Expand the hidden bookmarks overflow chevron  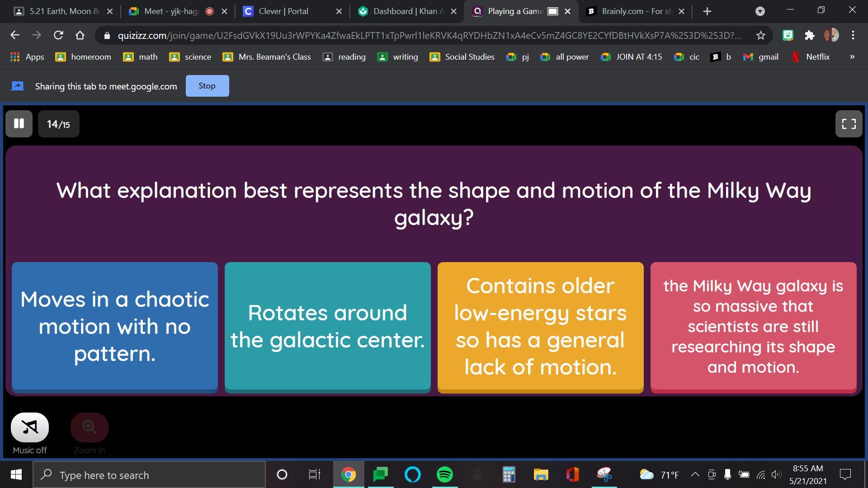852,57
